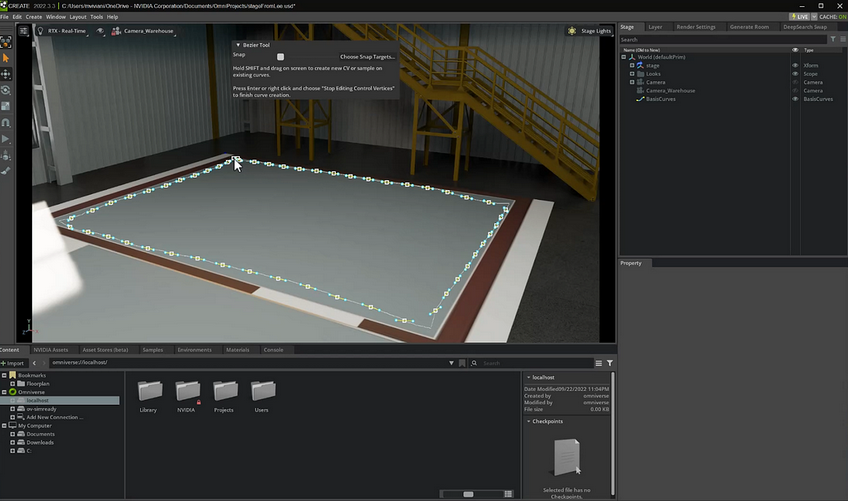Viewport: 848px width, 501px height.
Task: Go back in content browser history
Action: click(x=34, y=363)
